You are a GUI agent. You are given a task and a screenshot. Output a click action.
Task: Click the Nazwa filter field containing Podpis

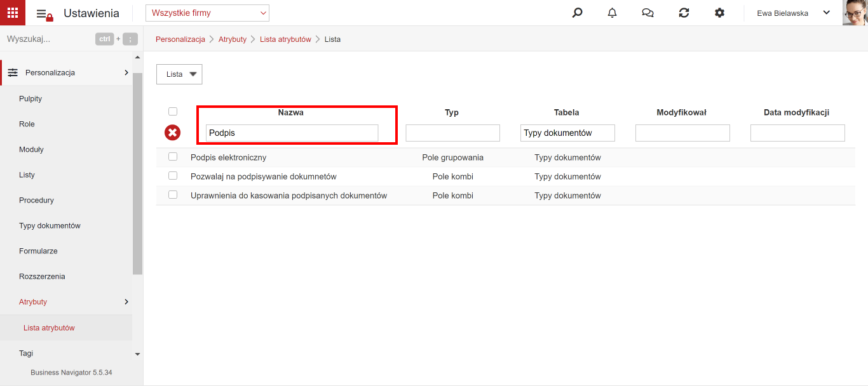pos(292,133)
